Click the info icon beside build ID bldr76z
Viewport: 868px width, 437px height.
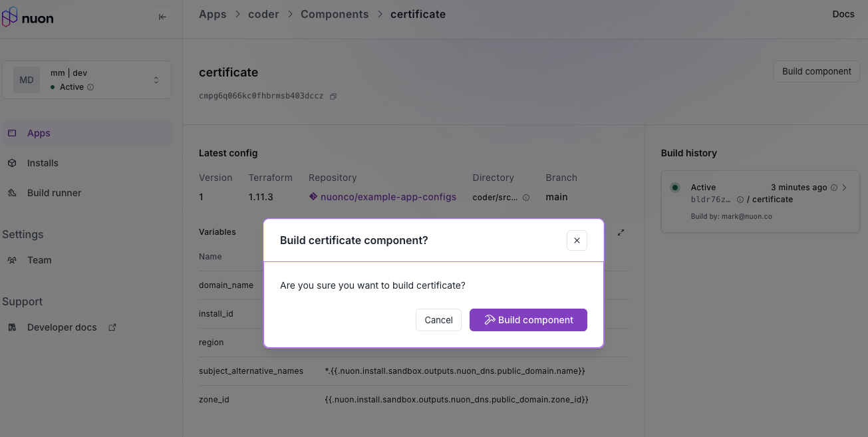click(x=740, y=200)
